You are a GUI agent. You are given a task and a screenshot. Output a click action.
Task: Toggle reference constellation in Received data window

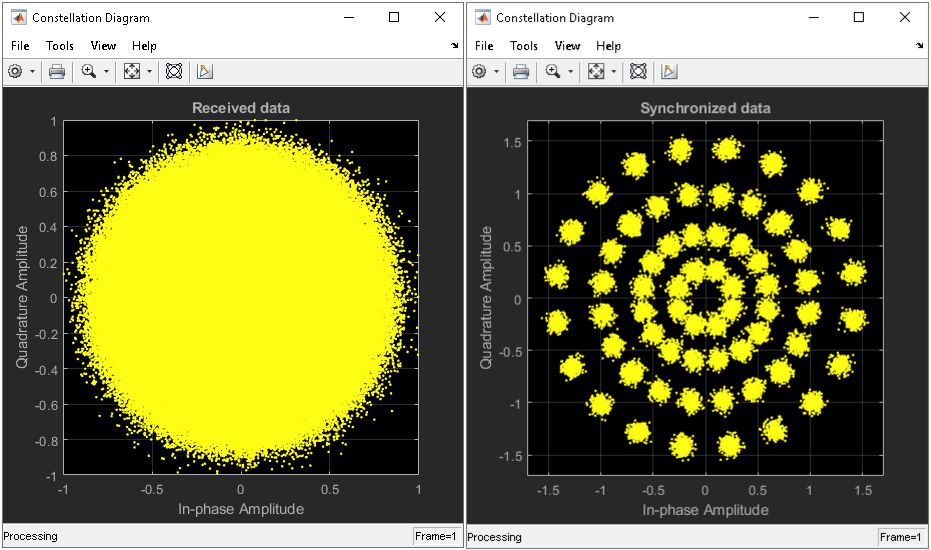pyautogui.click(x=173, y=71)
